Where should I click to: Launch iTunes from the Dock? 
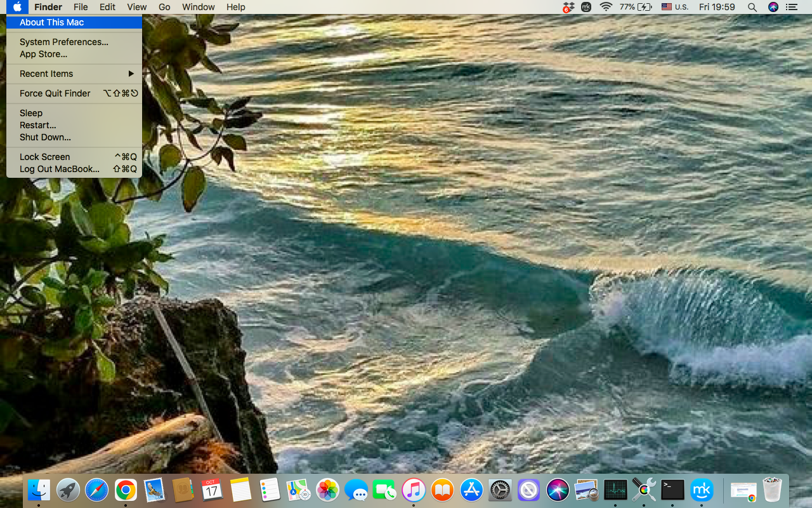414,490
